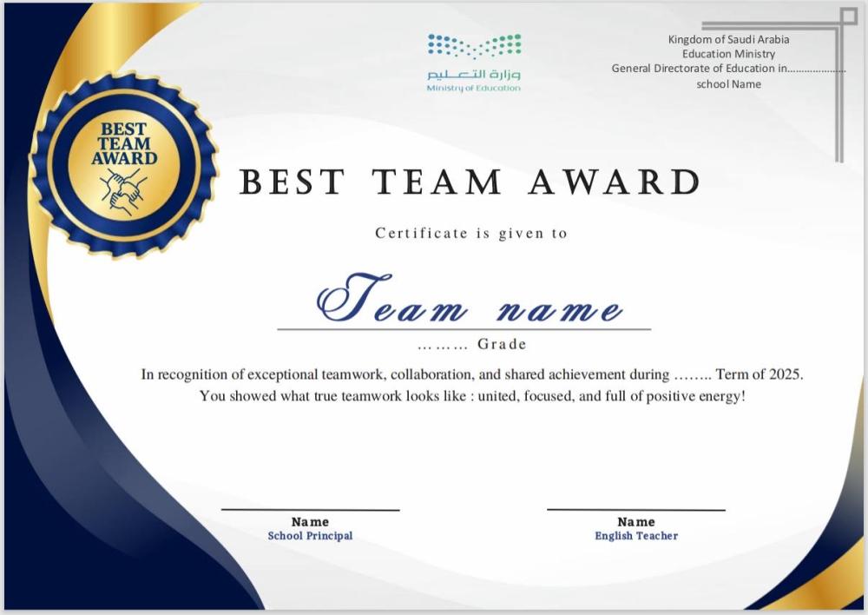Select the 'School Principal' label
Screen dimensions: 868x615
tap(310, 536)
